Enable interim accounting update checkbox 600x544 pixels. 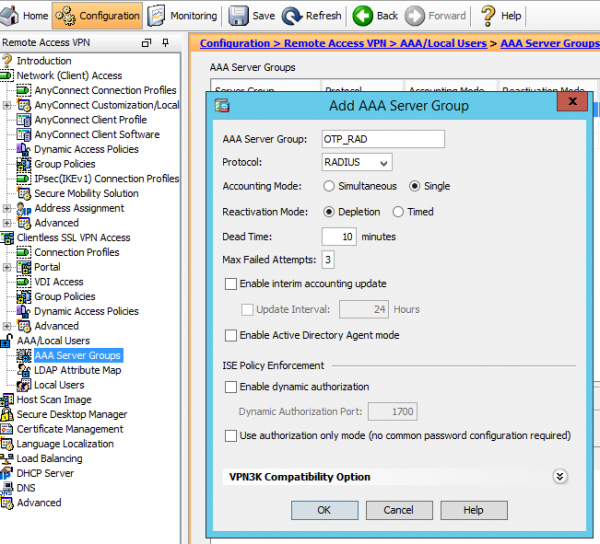232,284
